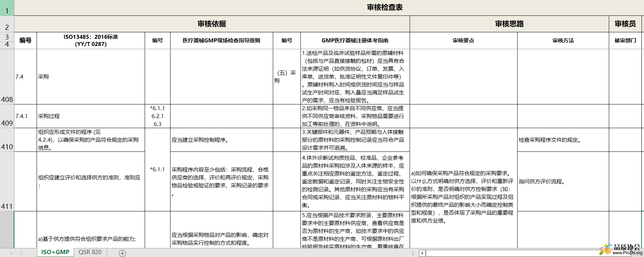Click the next sheet navigation arrow
This screenshot has height=257, width=644.
(21, 253)
